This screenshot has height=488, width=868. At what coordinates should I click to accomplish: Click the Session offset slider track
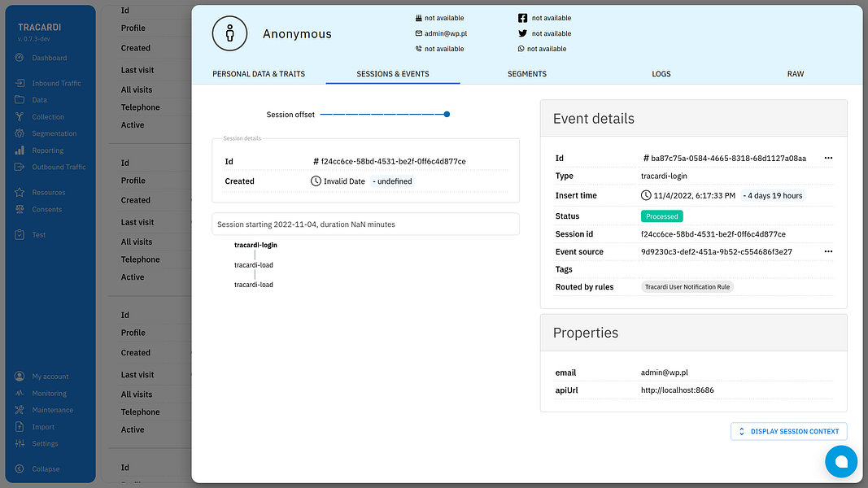(382, 115)
